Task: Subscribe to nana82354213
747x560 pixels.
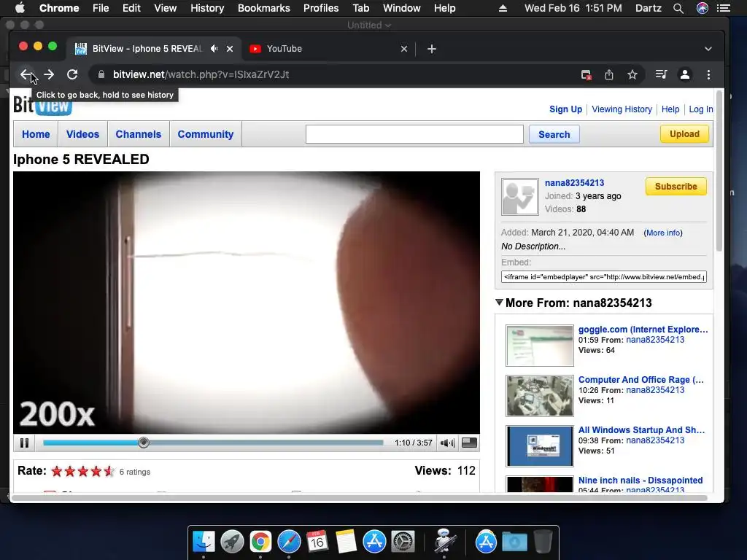Action: pos(676,186)
